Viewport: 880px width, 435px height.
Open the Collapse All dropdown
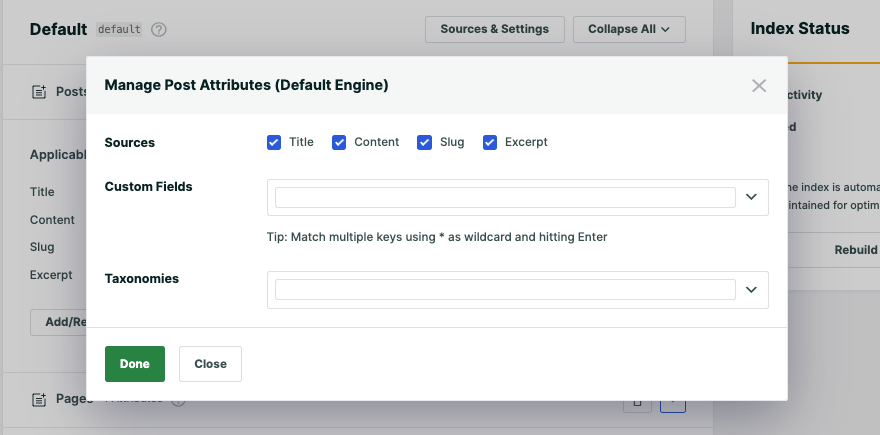629,29
